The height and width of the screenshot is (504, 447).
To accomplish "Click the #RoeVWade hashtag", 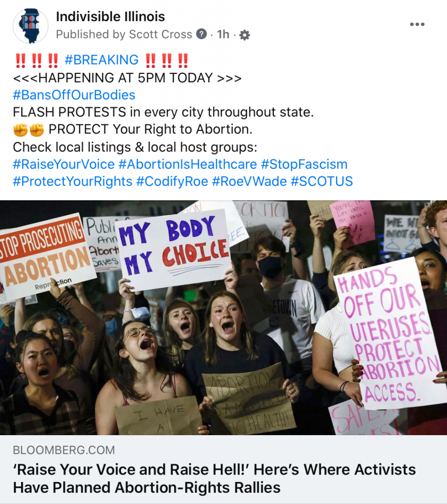I will click(249, 182).
